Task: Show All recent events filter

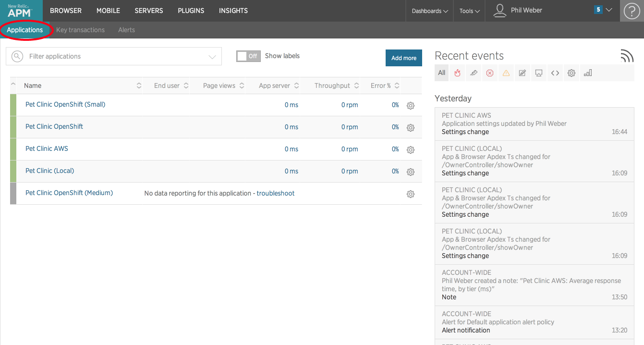Action: click(442, 73)
